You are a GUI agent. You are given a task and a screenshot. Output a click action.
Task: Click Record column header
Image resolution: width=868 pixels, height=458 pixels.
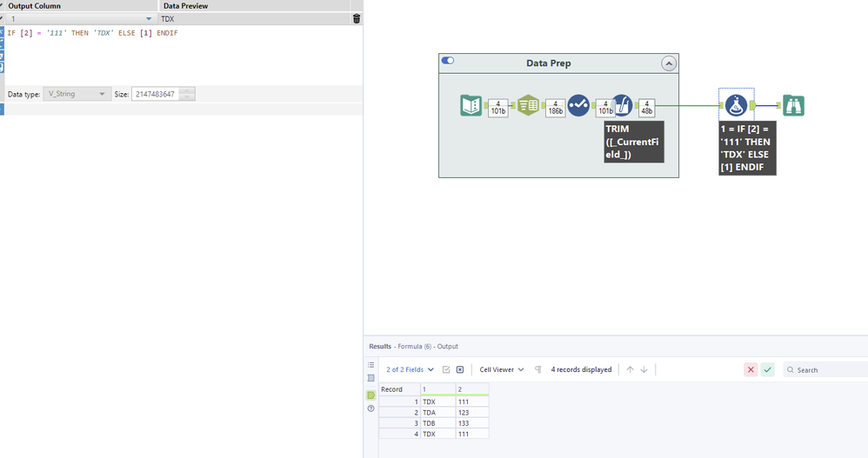399,389
